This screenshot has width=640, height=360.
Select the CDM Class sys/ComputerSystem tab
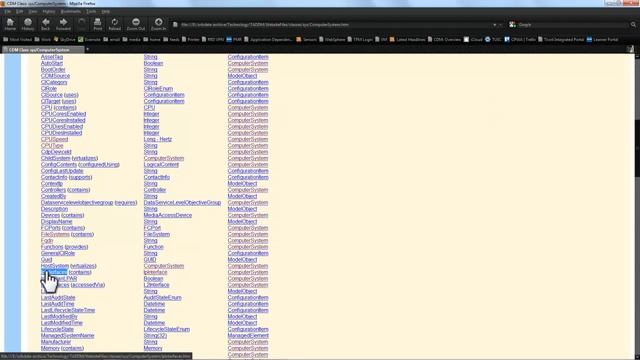click(42, 50)
